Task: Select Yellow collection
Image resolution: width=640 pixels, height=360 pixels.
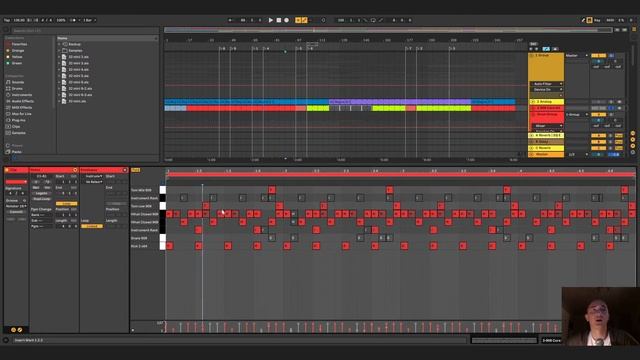Action: click(17, 57)
